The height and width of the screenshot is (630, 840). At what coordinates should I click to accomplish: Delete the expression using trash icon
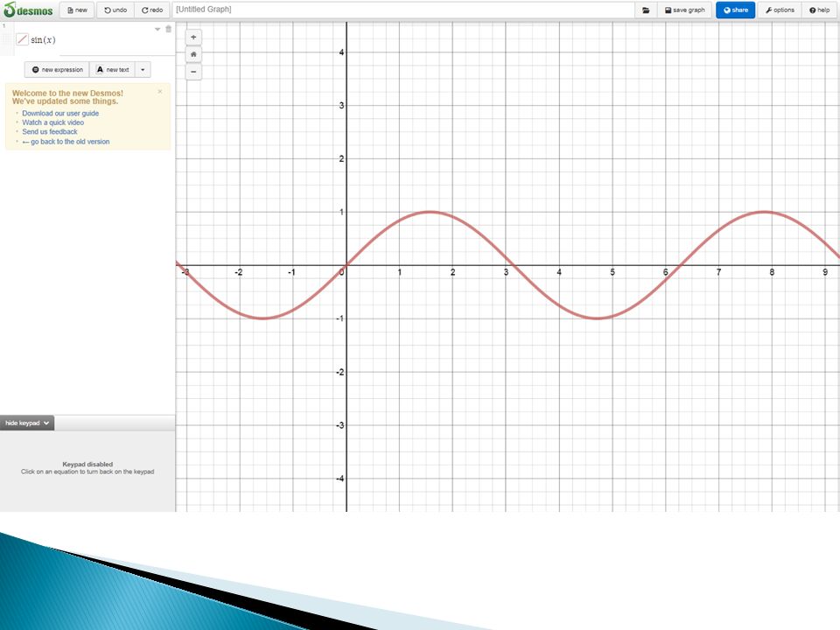pyautogui.click(x=168, y=29)
